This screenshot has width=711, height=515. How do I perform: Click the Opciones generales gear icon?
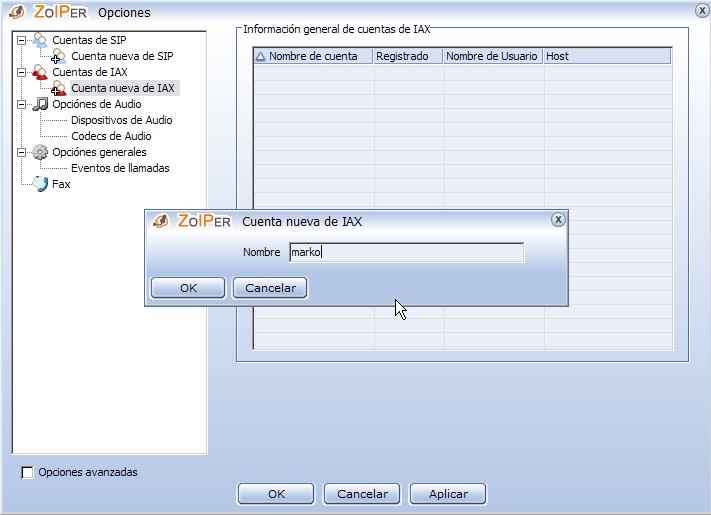[x=40, y=152]
